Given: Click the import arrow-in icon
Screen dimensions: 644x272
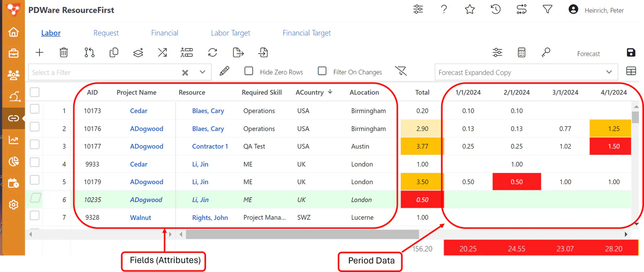Looking at the screenshot, I should [263, 52].
